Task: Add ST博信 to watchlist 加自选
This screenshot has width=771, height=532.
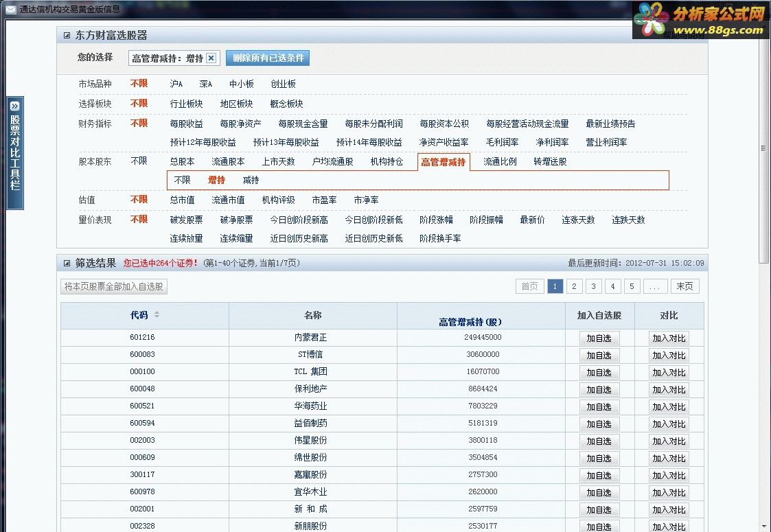Action: click(x=599, y=356)
